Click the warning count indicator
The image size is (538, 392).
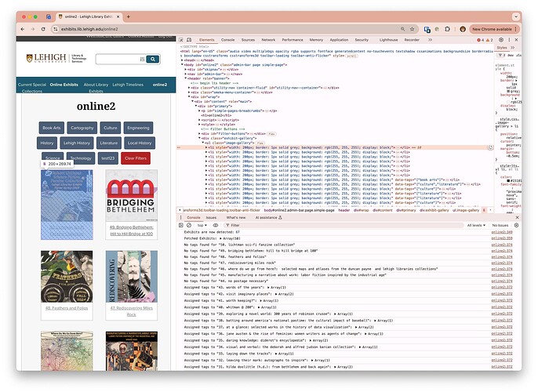489,40
